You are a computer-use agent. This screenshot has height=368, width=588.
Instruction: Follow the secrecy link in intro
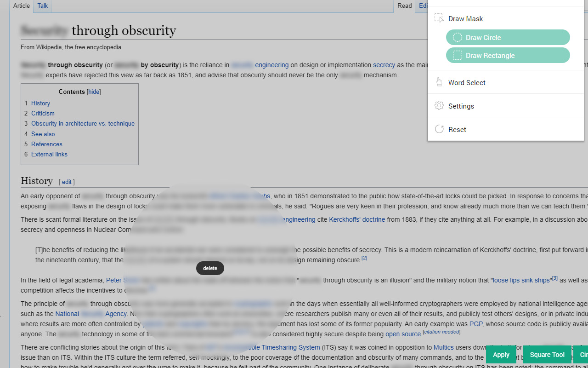(384, 65)
